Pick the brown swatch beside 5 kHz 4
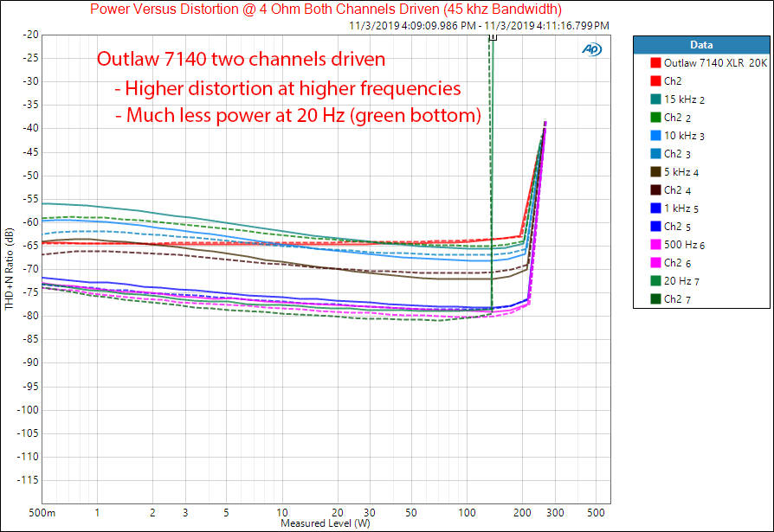This screenshot has width=774, height=532. point(655,172)
